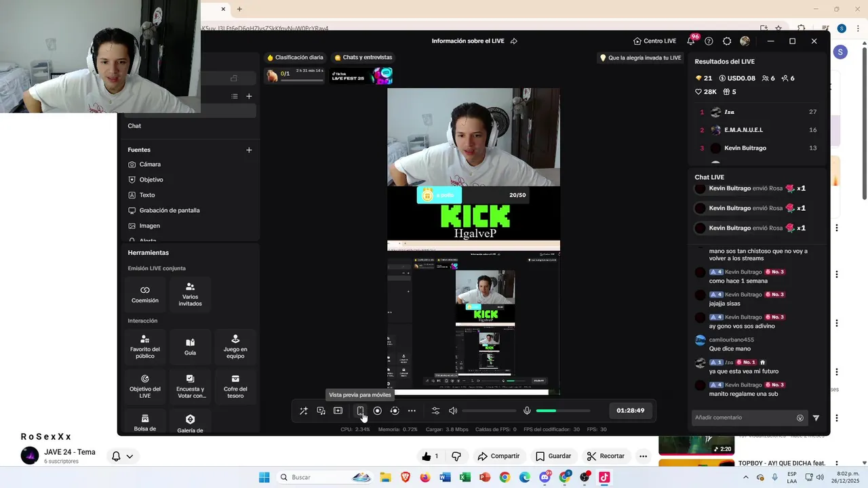
Task: Open the notifications bell with 96 badge
Action: click(x=691, y=41)
